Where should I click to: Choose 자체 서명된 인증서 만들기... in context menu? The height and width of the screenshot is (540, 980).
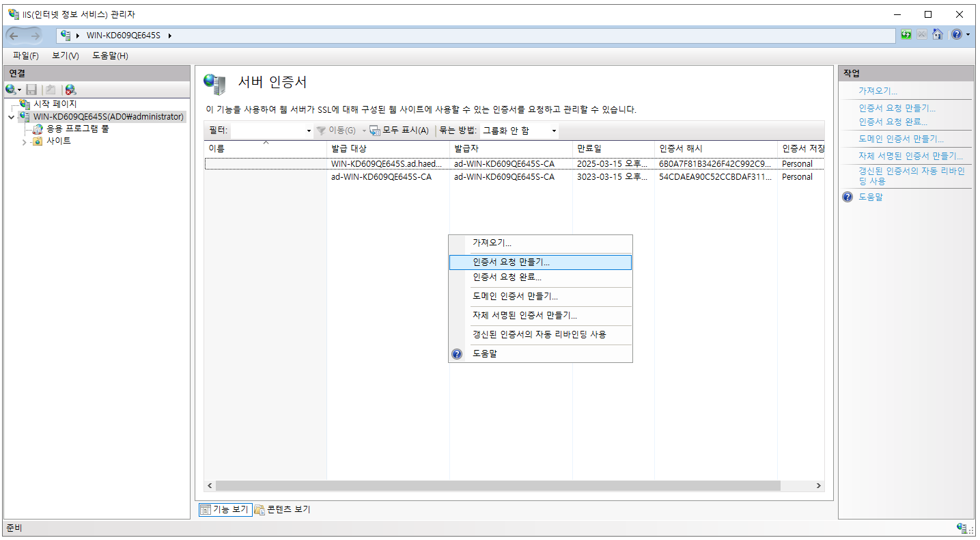pyautogui.click(x=540, y=316)
